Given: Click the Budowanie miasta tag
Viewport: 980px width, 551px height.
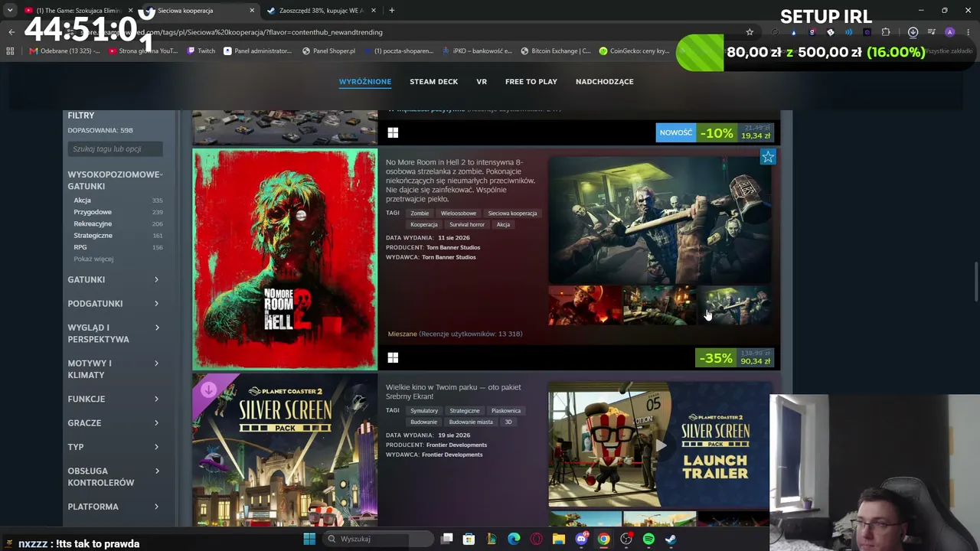Looking at the screenshot, I should point(471,422).
